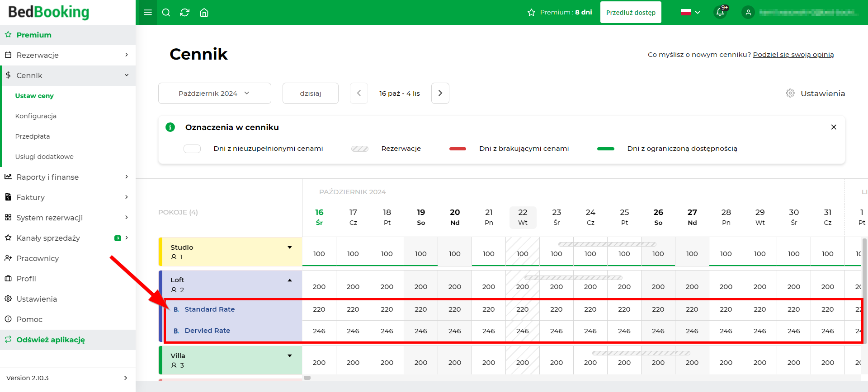The width and height of the screenshot is (868, 392).
Task: Open the language flag dropdown
Action: [690, 12]
